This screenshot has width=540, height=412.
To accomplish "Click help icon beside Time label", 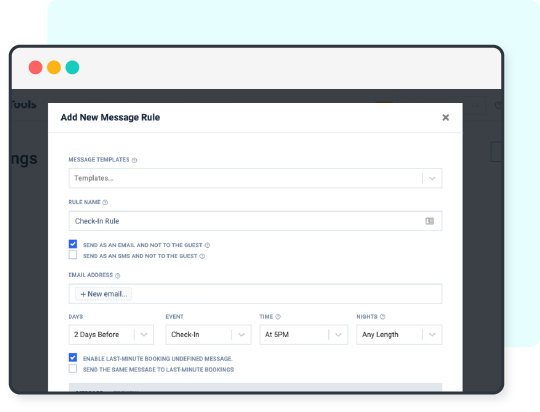I will click(x=278, y=317).
